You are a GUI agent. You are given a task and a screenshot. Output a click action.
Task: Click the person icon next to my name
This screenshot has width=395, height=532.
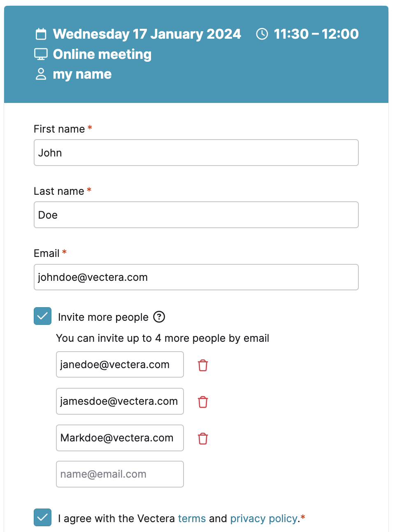click(41, 74)
